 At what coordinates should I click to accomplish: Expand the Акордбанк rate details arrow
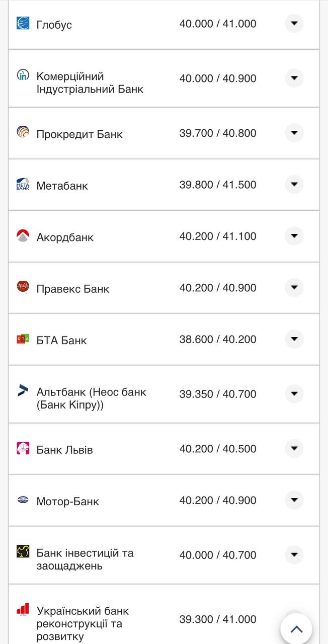pos(294,236)
